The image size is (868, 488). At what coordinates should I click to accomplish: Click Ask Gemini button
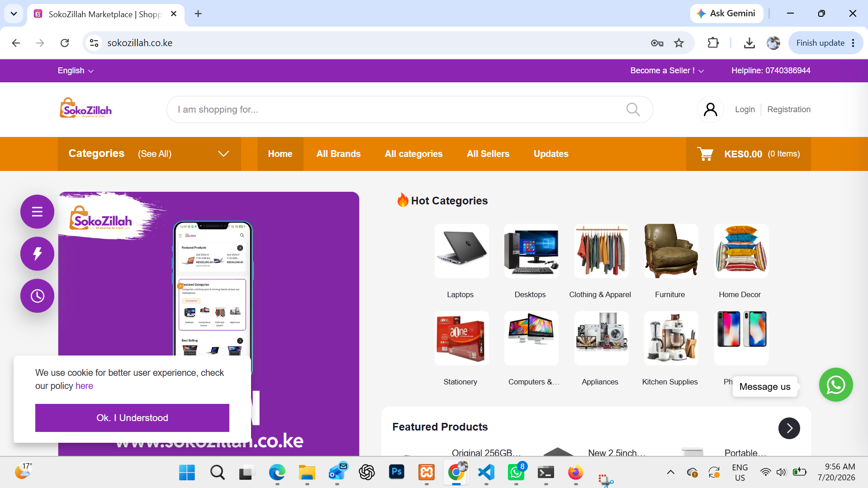pos(726,14)
